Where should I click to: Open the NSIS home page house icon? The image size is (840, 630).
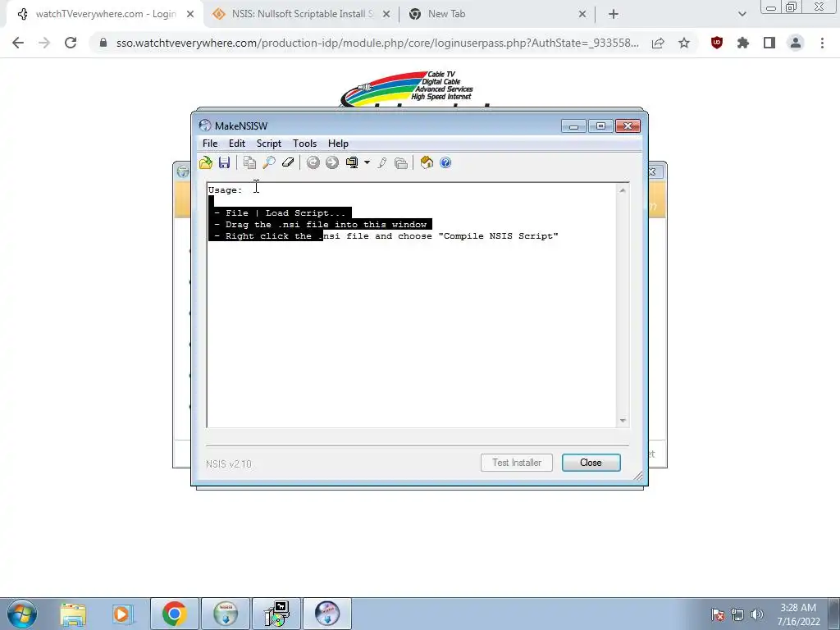pyautogui.click(x=427, y=163)
